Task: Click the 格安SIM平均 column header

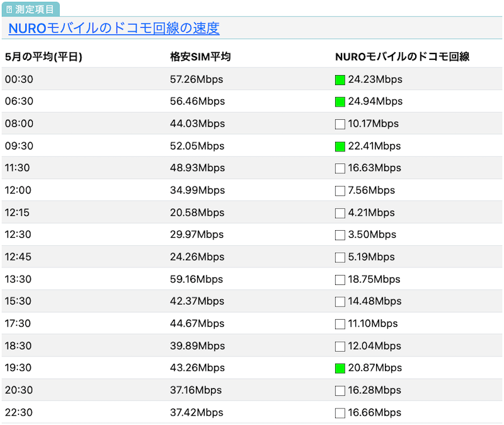Action: (200, 57)
